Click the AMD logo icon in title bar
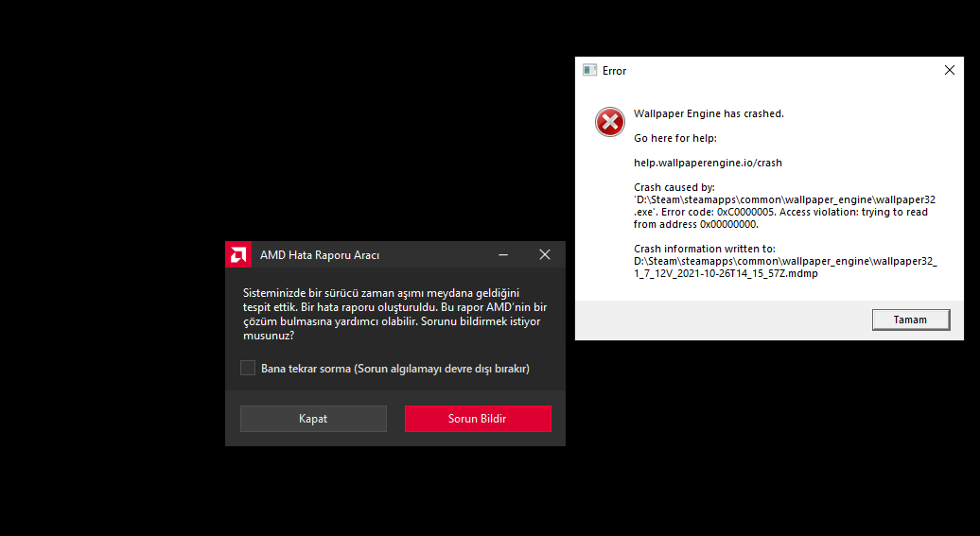The width and height of the screenshot is (980, 536). click(x=238, y=254)
